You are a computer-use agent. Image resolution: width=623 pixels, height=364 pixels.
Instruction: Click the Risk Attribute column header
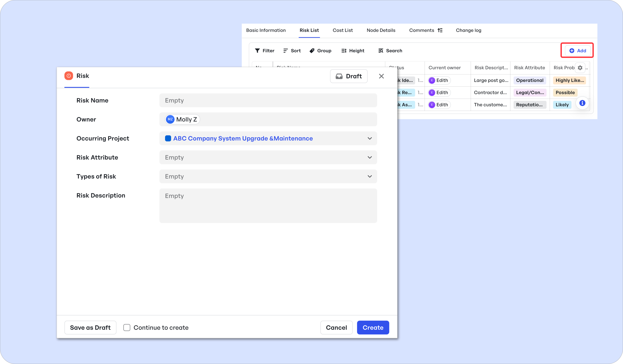click(x=530, y=68)
